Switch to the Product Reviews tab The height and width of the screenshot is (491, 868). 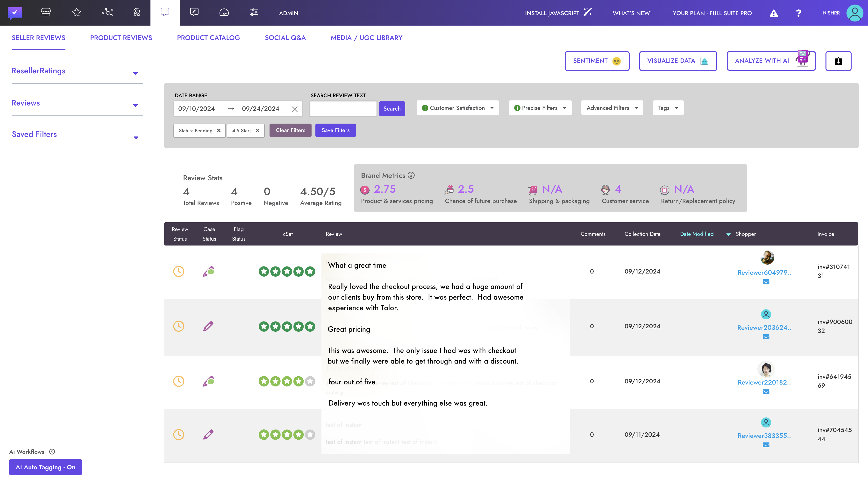(121, 38)
